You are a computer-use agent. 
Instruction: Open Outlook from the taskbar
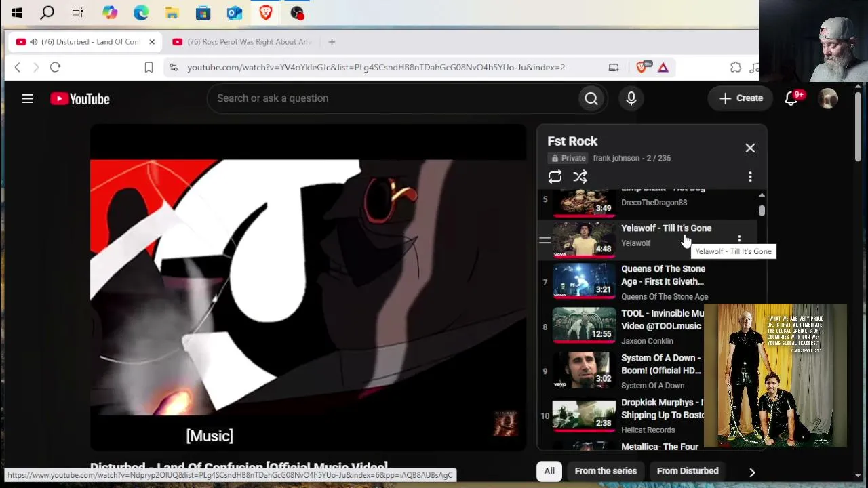point(235,12)
